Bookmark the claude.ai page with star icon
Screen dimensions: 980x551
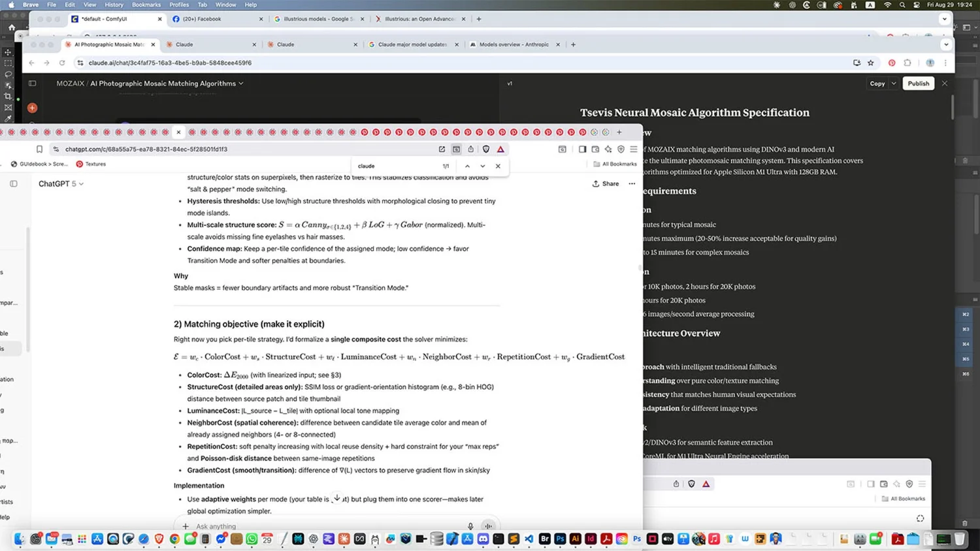pyautogui.click(x=871, y=63)
